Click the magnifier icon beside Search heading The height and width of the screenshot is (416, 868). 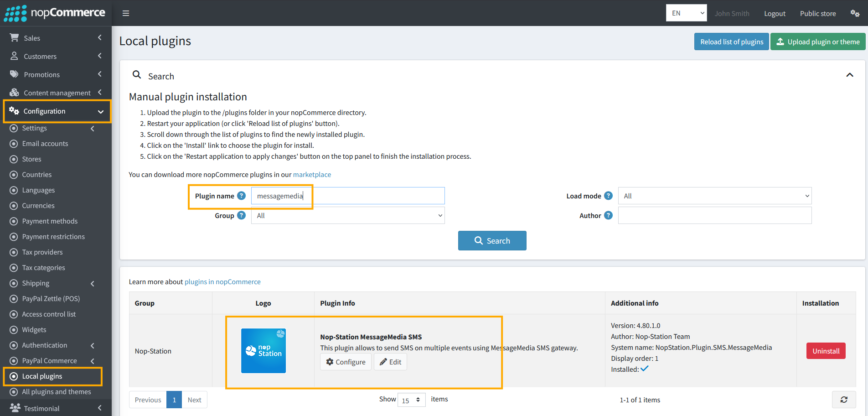coord(137,74)
